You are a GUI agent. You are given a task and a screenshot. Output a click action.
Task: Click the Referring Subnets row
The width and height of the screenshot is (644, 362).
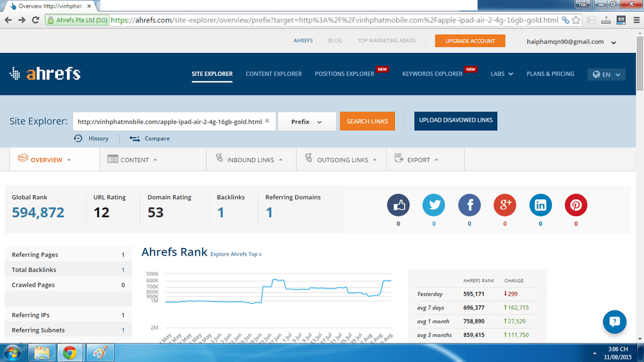click(68, 330)
